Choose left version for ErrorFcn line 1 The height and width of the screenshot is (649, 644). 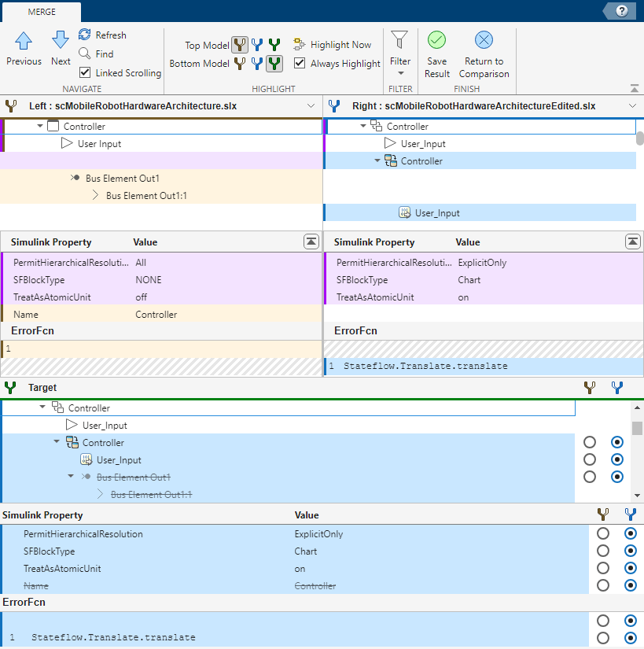603,637
